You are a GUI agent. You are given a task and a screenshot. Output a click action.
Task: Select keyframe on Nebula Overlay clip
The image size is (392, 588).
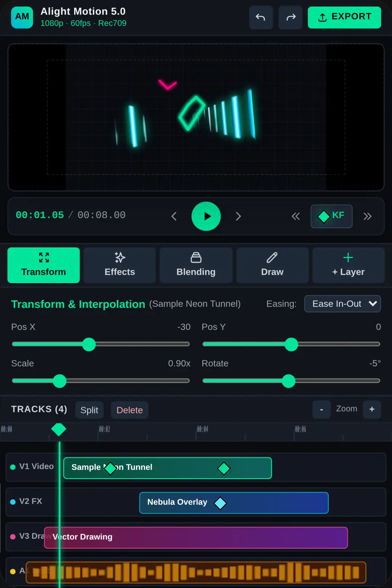click(220, 503)
